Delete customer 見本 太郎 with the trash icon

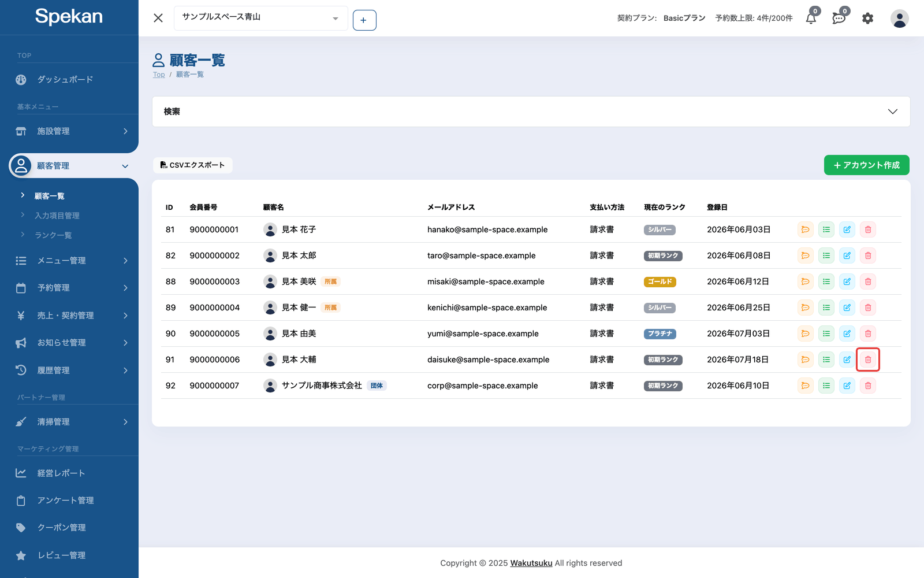(x=868, y=255)
